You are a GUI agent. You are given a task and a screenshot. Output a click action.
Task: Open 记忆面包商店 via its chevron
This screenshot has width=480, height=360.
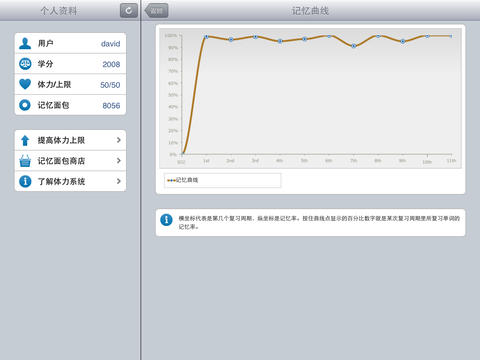pyautogui.click(x=119, y=161)
